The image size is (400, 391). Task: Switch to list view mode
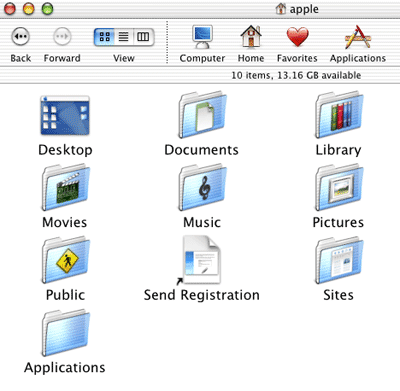[124, 36]
